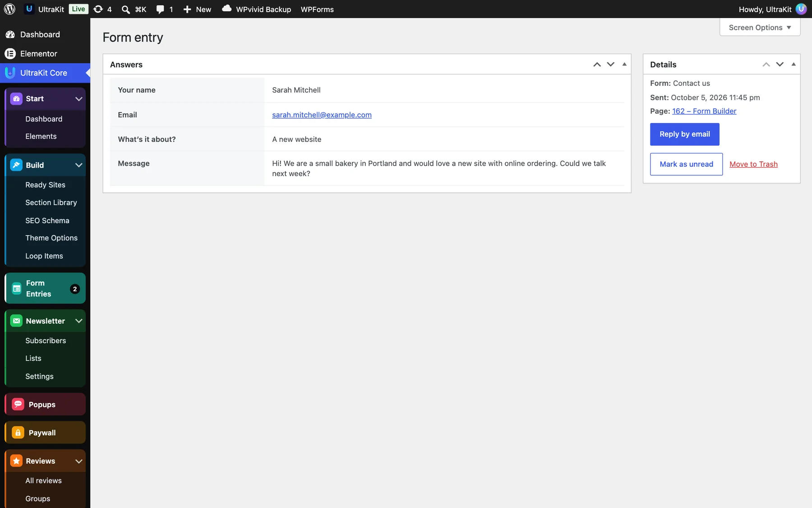812x508 pixels.
Task: Collapse the Build menu chevron
Action: click(x=79, y=165)
